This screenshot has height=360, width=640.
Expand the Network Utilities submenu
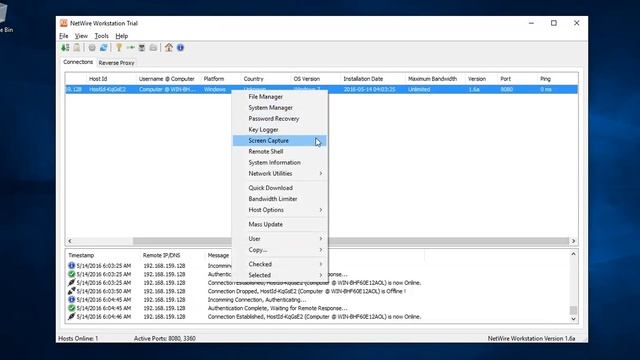click(x=280, y=173)
